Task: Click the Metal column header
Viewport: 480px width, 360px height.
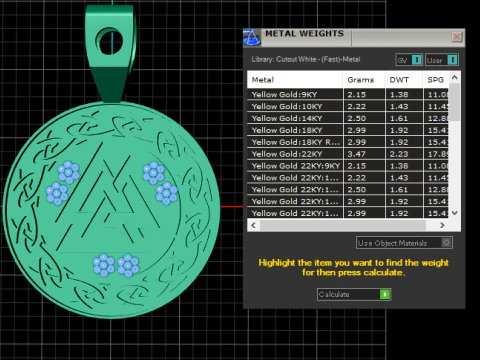Action: pos(295,80)
